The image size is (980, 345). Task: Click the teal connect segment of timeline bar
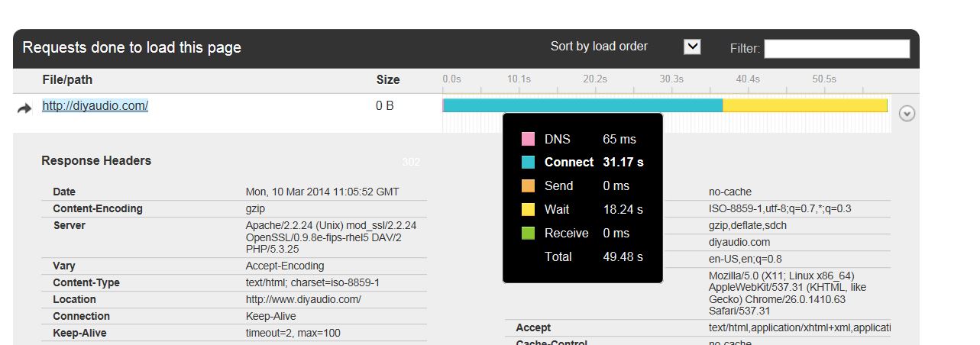[583, 105]
